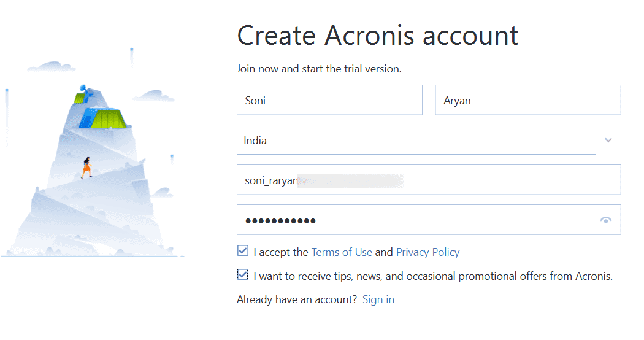Viewport: 644px width, 340px height.
Task: Click the Create Acronis account heading
Action: 377,36
